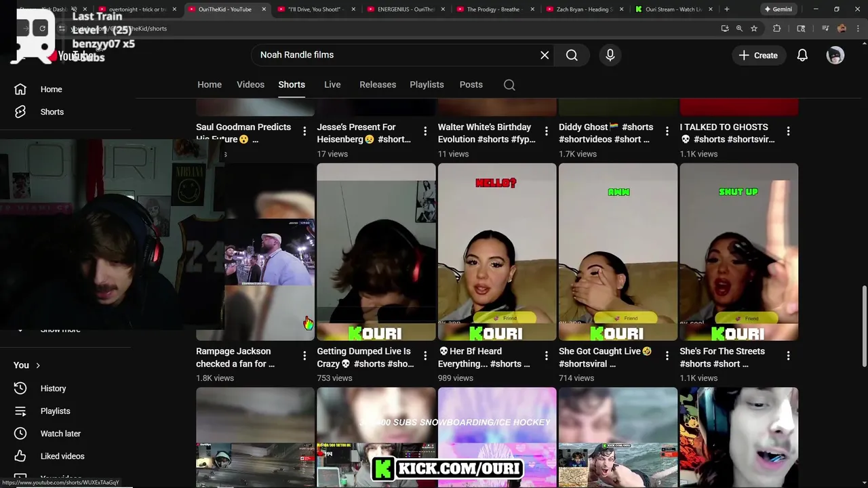Open options for Walter White's Birthday Evolution
Screen dimensions: 868x488
(547, 131)
